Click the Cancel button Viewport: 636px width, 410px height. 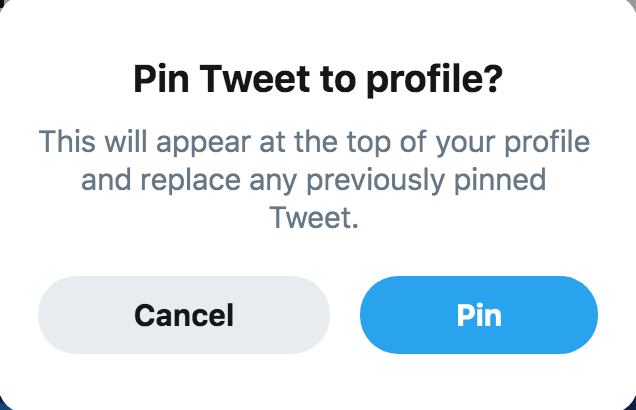click(184, 316)
